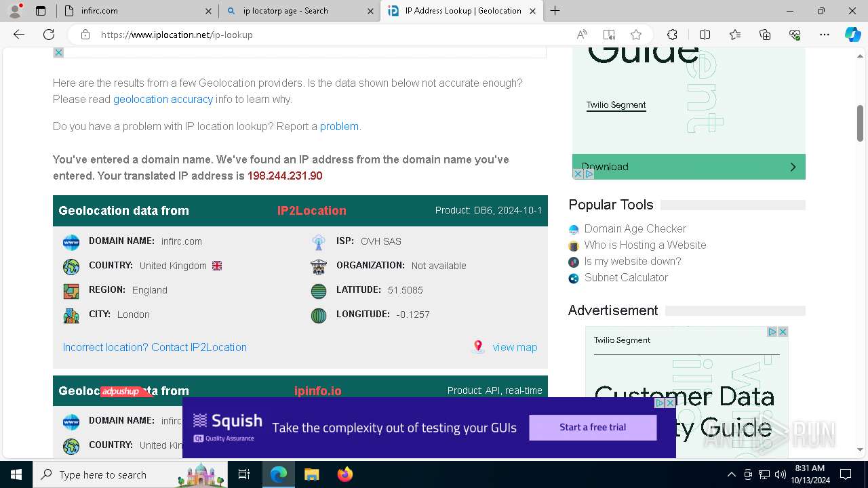Open the taskbar clock and date
The image size is (868, 488).
pyautogui.click(x=810, y=474)
